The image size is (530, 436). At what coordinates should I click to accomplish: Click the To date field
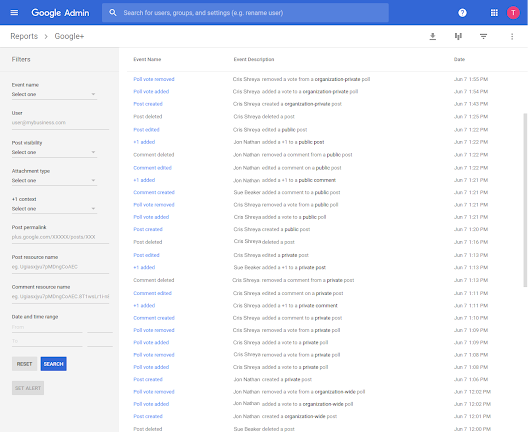tap(47, 341)
